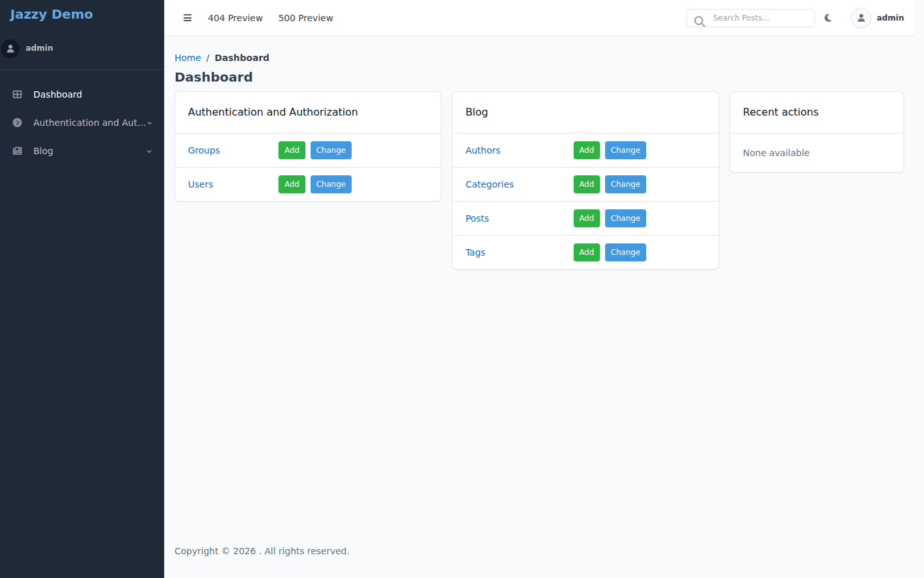Open the Blog sidebar menu
This screenshot has width=924, height=578.
[x=82, y=151]
